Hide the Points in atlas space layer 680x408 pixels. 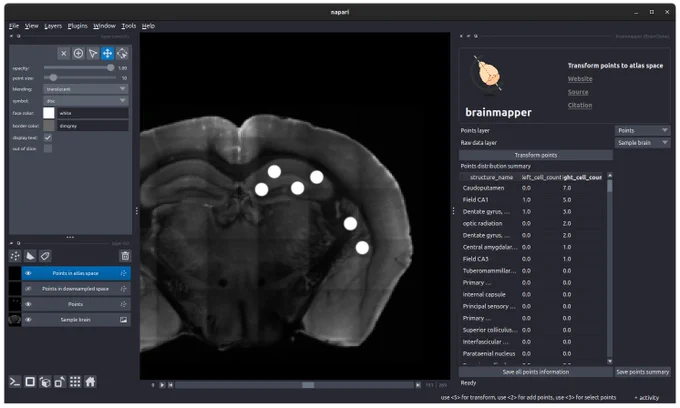(x=28, y=273)
